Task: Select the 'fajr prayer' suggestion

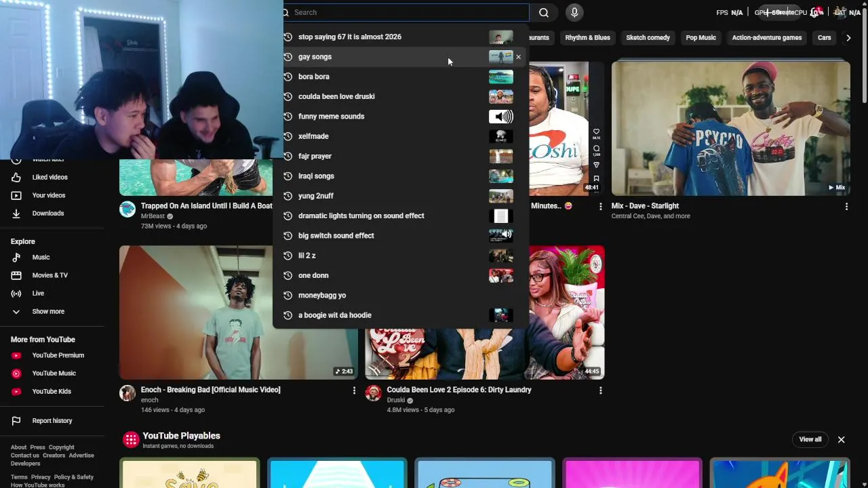Action: tap(401, 156)
